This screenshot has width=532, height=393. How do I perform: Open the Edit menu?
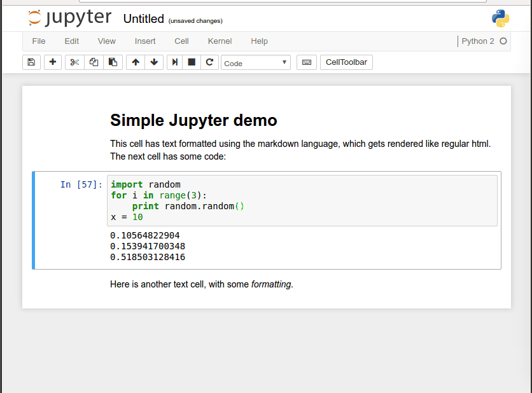[x=71, y=41]
